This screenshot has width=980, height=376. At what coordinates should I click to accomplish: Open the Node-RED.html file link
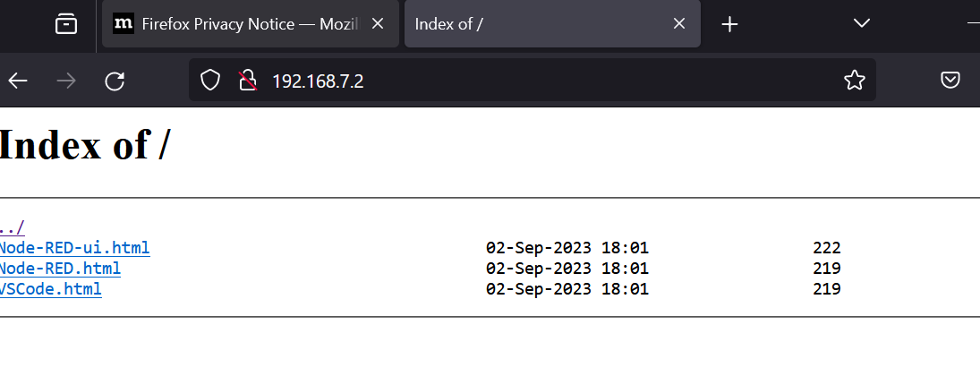[61, 269]
